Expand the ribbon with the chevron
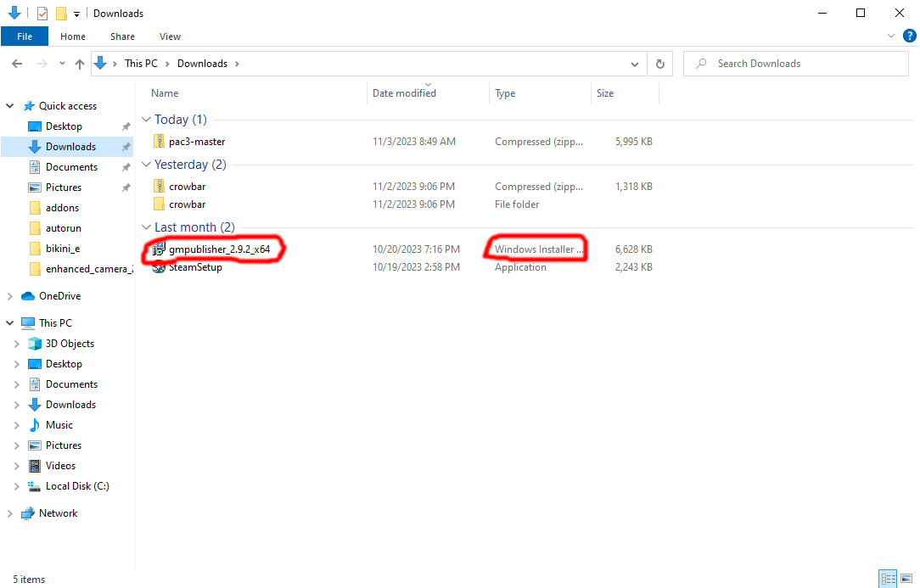The width and height of the screenshot is (920, 588). tap(890, 36)
